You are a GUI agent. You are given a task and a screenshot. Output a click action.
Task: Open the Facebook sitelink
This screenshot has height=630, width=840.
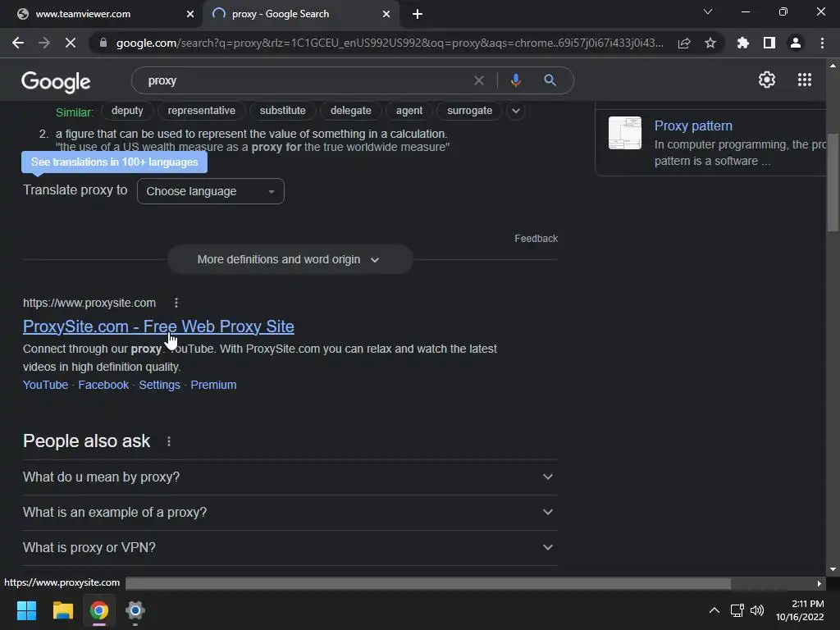point(103,385)
